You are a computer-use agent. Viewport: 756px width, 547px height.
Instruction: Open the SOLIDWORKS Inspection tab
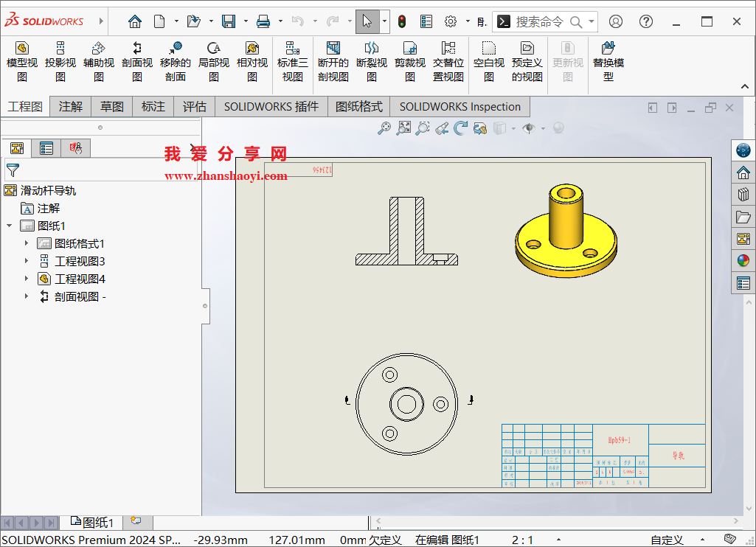point(459,106)
